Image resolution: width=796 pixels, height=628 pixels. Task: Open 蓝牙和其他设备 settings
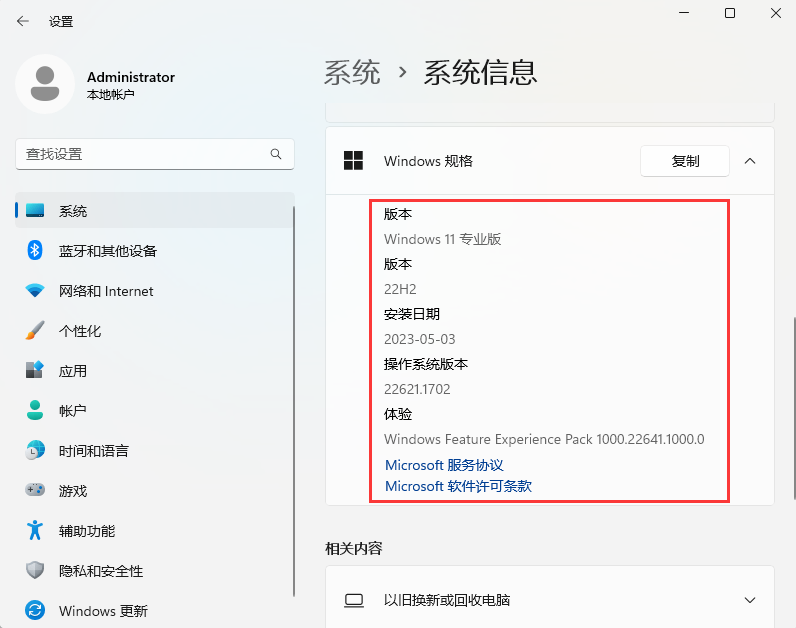[155, 250]
